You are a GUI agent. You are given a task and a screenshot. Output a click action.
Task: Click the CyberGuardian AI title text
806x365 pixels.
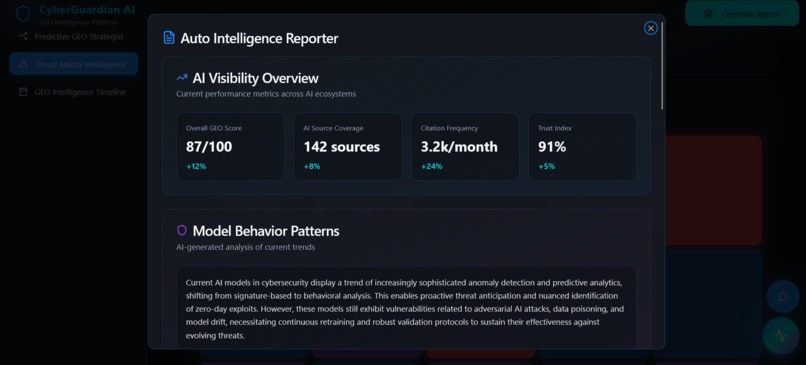[x=87, y=10]
